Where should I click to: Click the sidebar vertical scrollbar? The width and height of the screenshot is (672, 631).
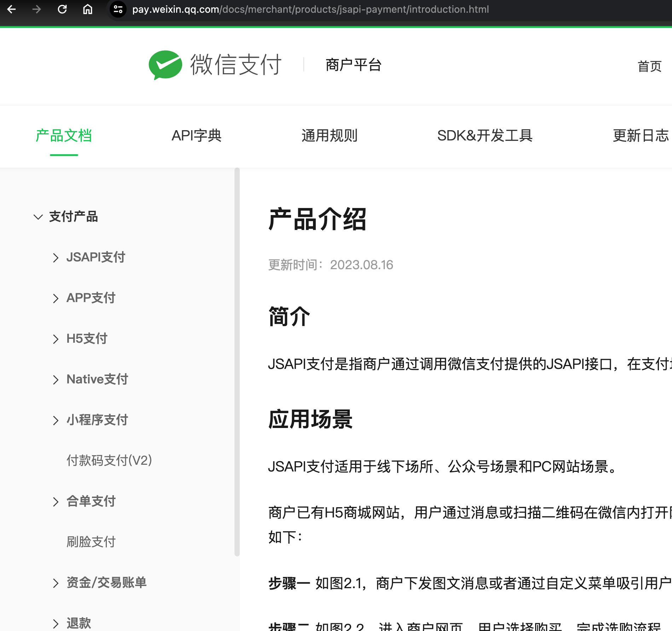tap(237, 362)
